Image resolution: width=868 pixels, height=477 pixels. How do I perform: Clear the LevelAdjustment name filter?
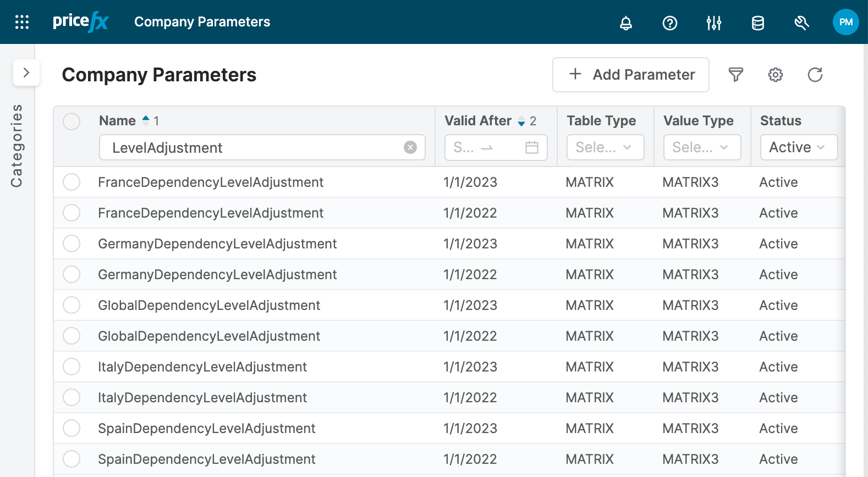point(410,147)
